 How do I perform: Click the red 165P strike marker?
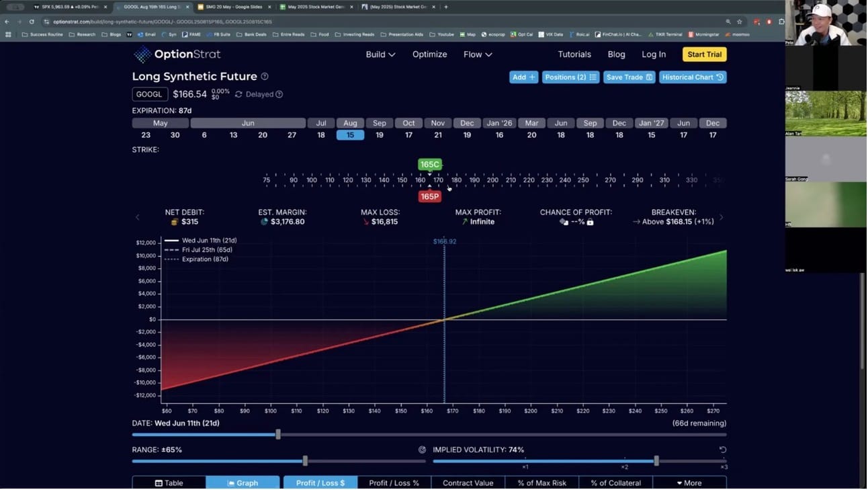pos(429,197)
